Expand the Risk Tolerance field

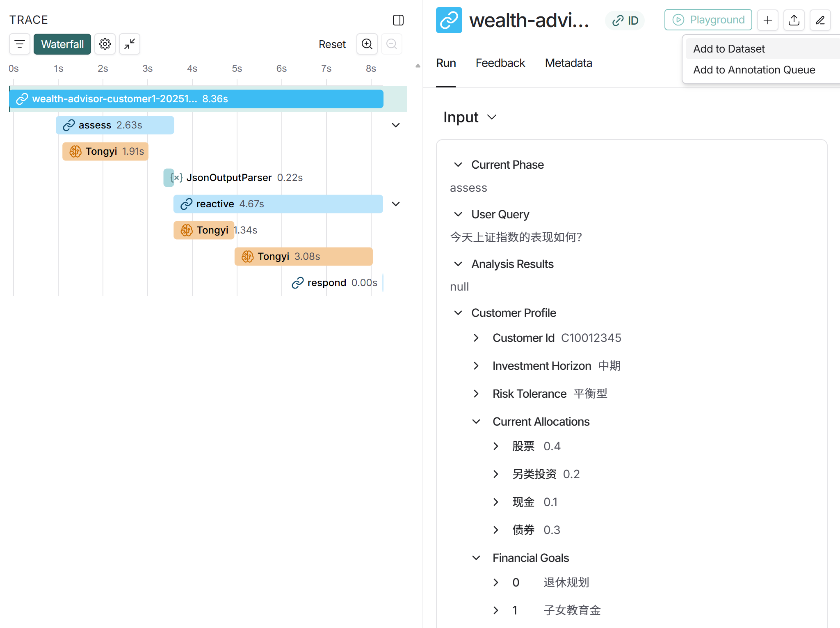476,394
